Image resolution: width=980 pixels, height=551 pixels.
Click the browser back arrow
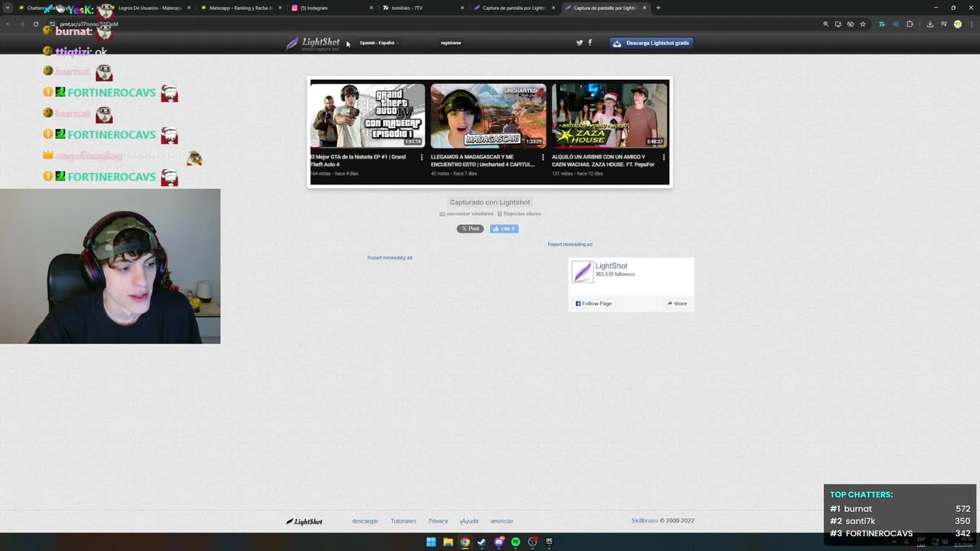coord(8,24)
